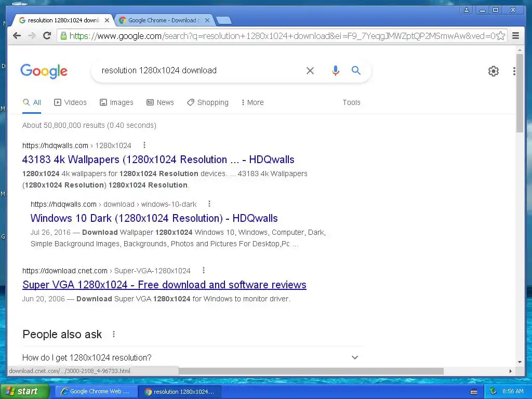Show All search results
Viewport: 532px width, 399px height.
point(32,102)
